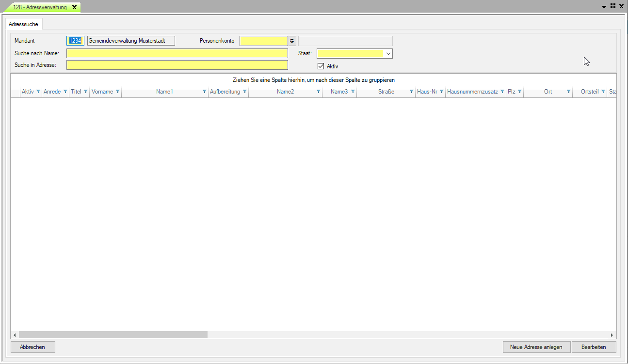Click the Personenkonto lookup icon

point(292,41)
